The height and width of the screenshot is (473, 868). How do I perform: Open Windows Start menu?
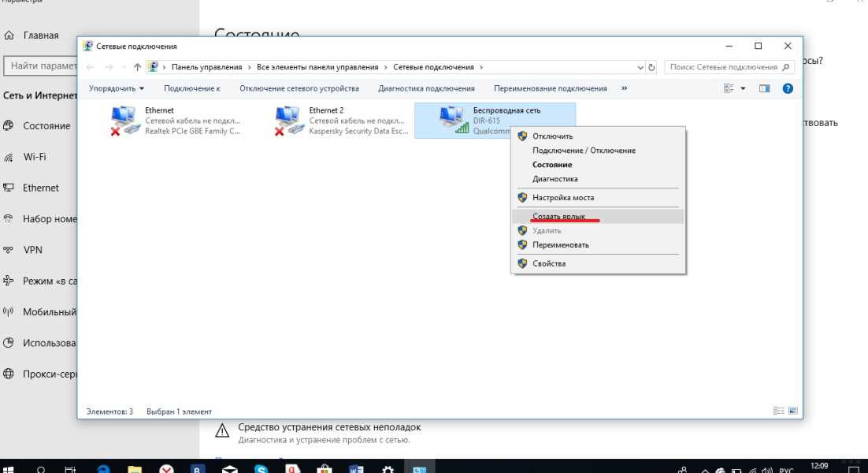(8, 469)
